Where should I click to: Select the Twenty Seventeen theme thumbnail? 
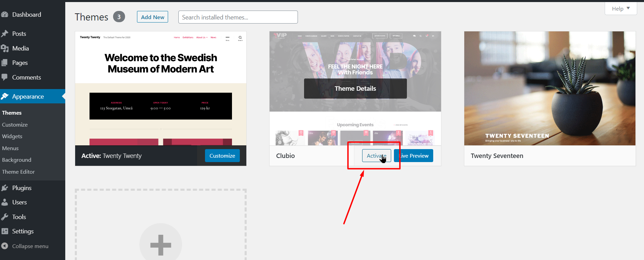549,88
